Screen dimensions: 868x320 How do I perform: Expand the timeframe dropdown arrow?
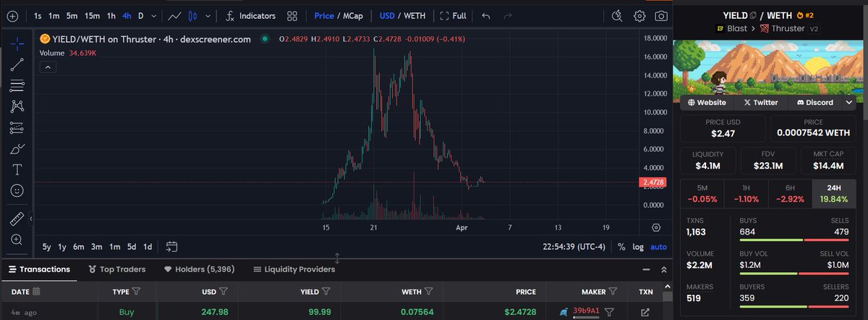154,15
